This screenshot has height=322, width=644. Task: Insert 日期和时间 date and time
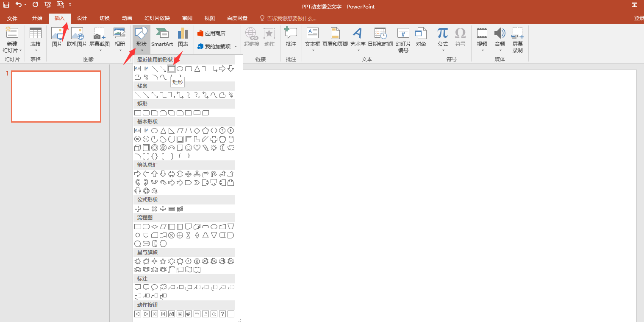pyautogui.click(x=380, y=37)
